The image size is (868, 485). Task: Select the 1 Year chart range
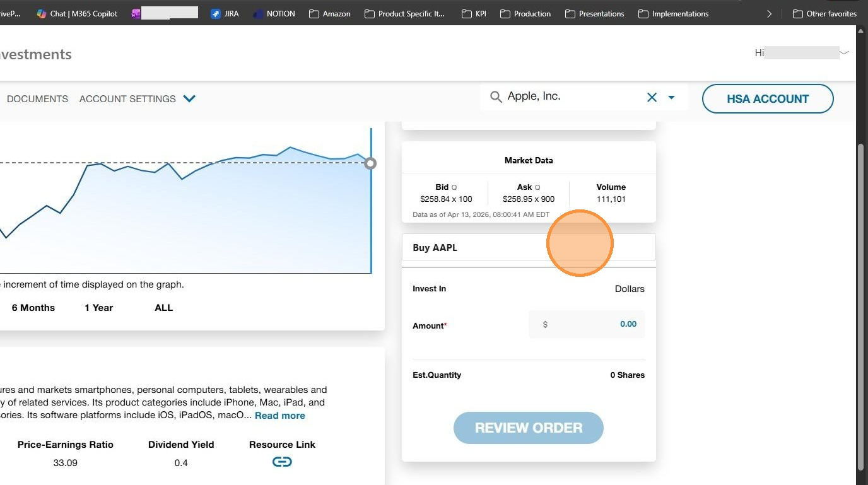tap(98, 308)
